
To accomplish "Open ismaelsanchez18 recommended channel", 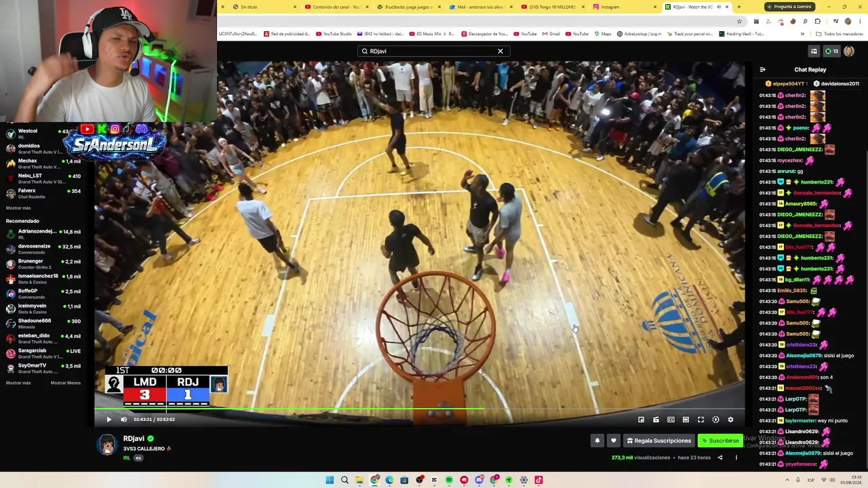I will click(x=43, y=279).
